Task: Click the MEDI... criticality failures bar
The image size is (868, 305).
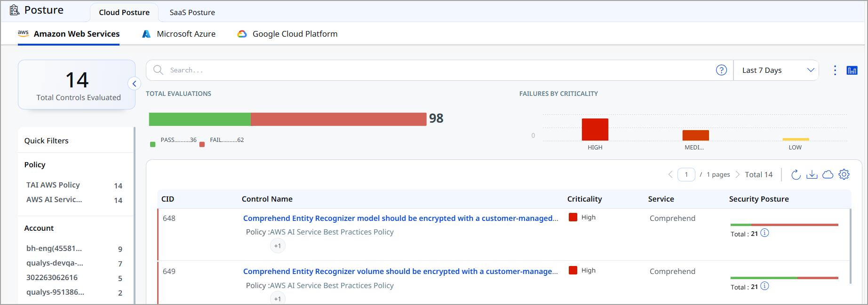Action: click(696, 135)
